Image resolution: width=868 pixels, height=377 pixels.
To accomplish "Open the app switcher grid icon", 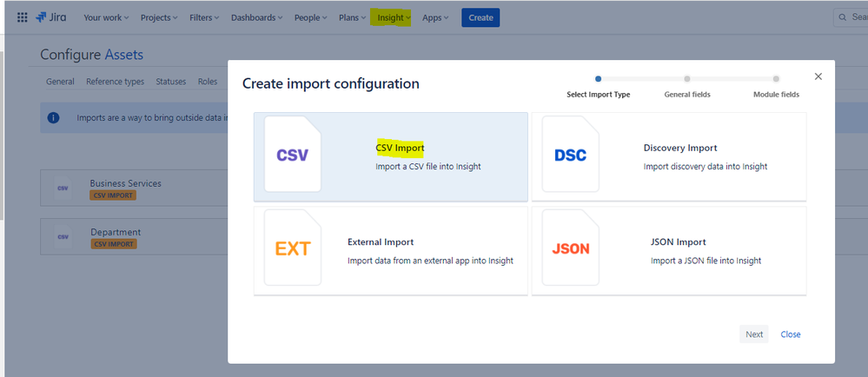I will point(22,17).
